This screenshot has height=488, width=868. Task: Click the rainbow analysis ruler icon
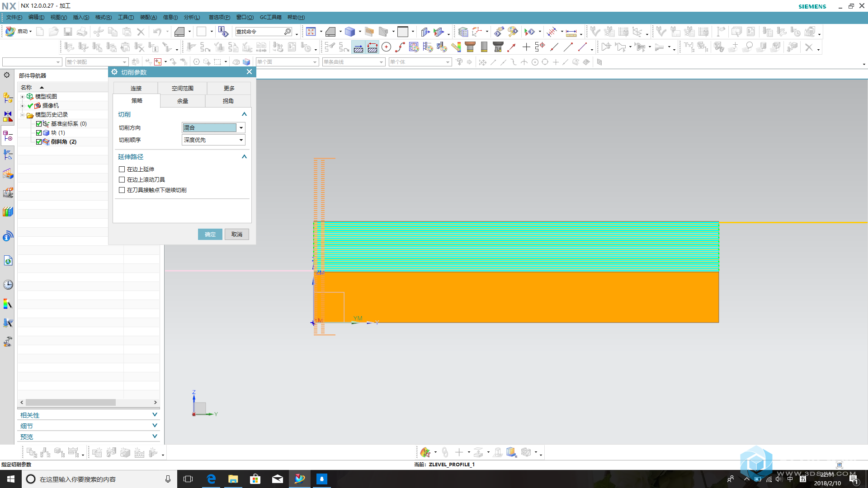(x=456, y=47)
